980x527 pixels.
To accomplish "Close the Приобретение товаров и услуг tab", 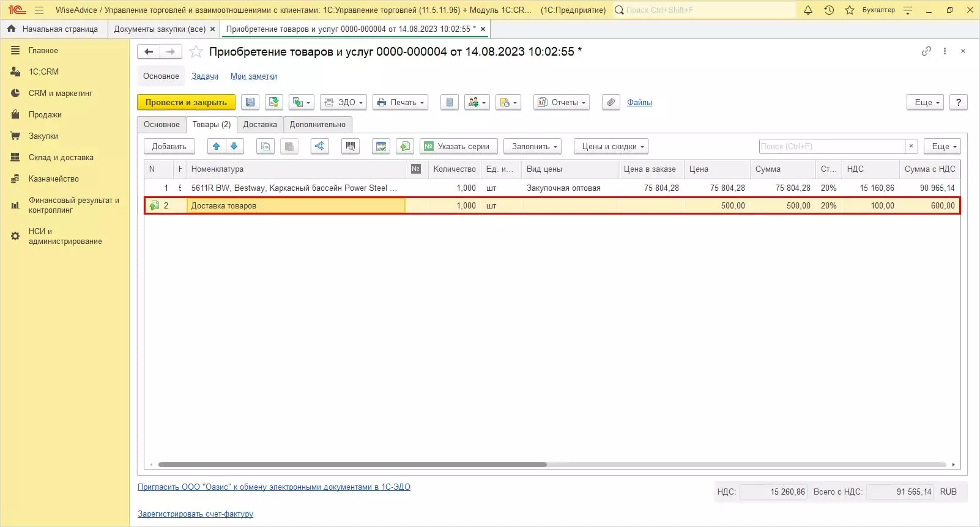I will point(483,29).
